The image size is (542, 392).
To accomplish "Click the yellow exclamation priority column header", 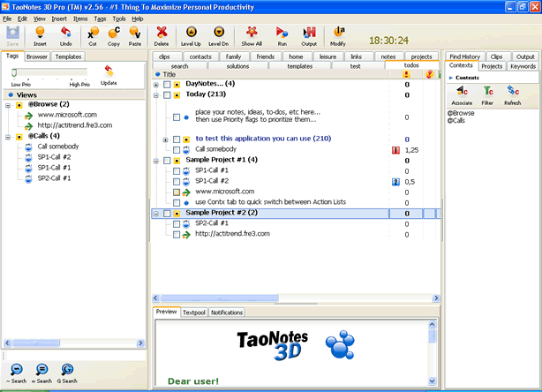I will (406, 74).
